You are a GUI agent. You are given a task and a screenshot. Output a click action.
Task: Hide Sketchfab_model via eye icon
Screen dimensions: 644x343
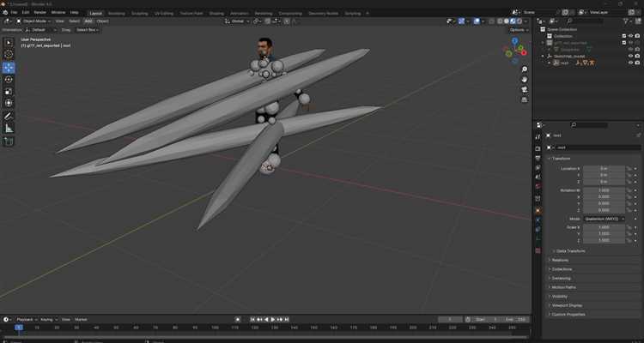pos(631,56)
